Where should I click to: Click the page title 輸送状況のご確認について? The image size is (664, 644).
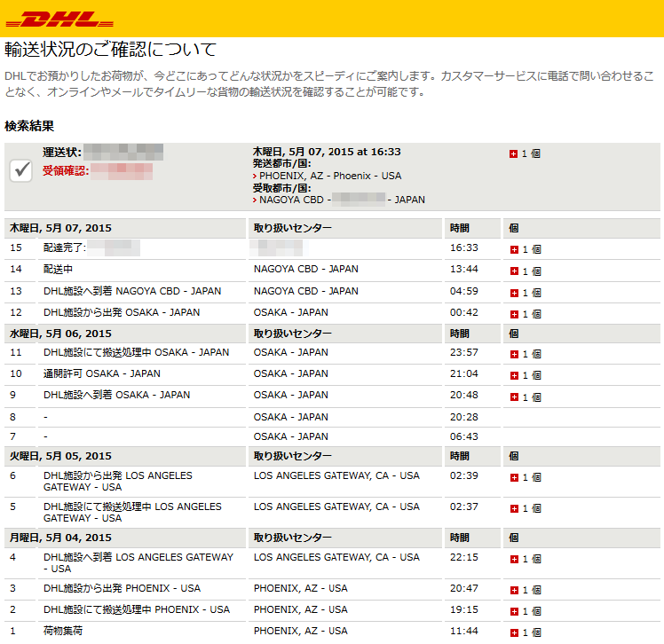[x=111, y=49]
